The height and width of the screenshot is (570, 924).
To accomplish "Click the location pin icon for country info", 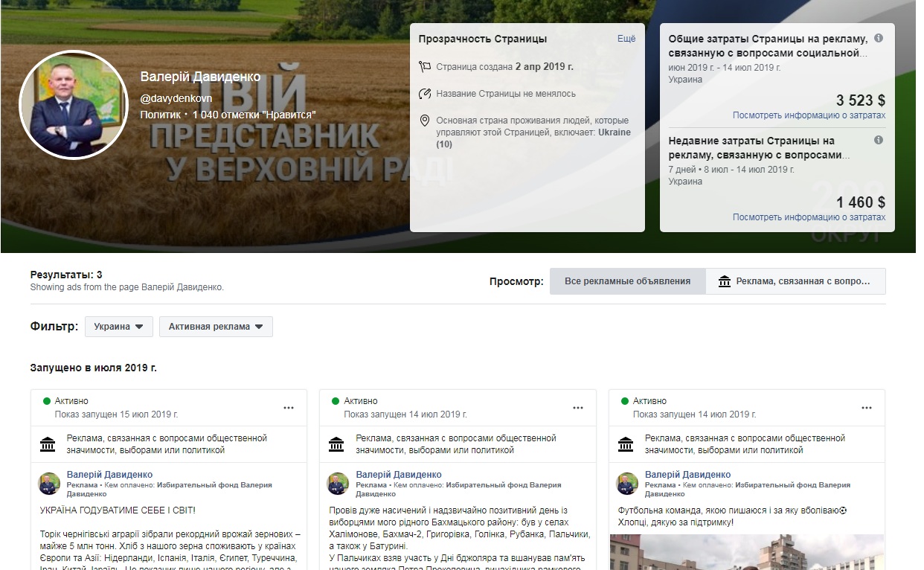I will pos(425,121).
